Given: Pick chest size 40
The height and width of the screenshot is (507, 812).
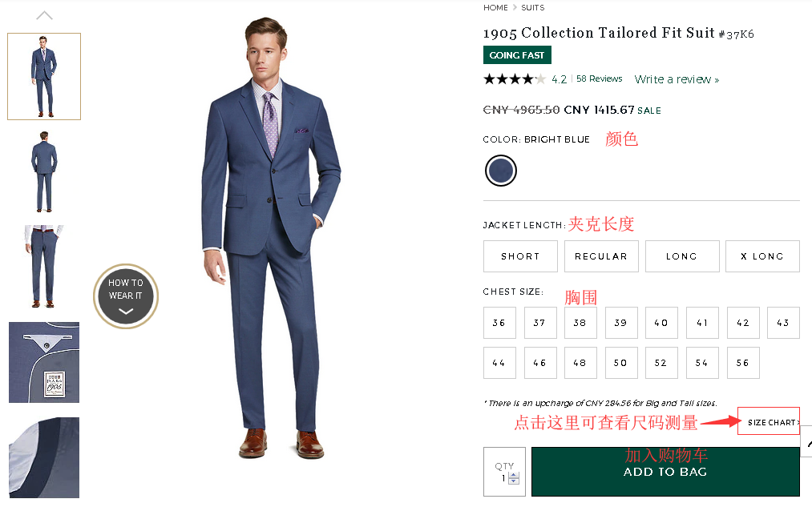Looking at the screenshot, I should [661, 323].
